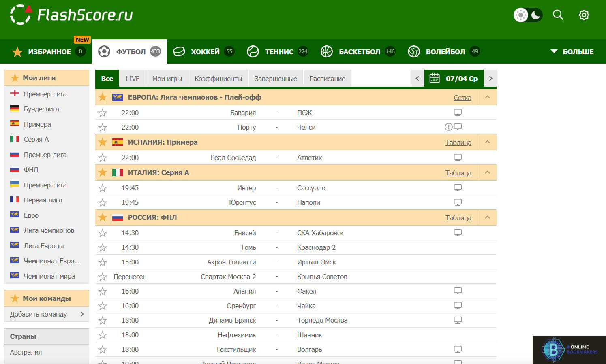Open TV broadcast icon for Ювентус - Наполи
Viewport: 606px width, 364px height.
(x=458, y=202)
